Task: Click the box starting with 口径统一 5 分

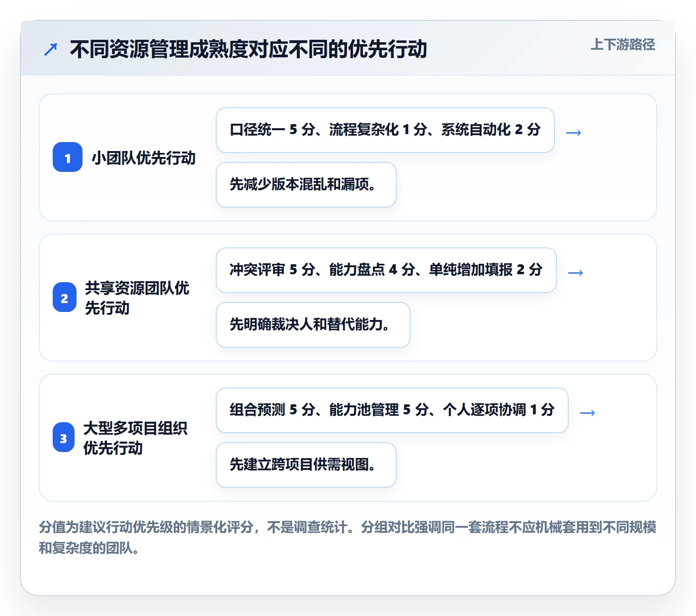Action: pos(385,130)
